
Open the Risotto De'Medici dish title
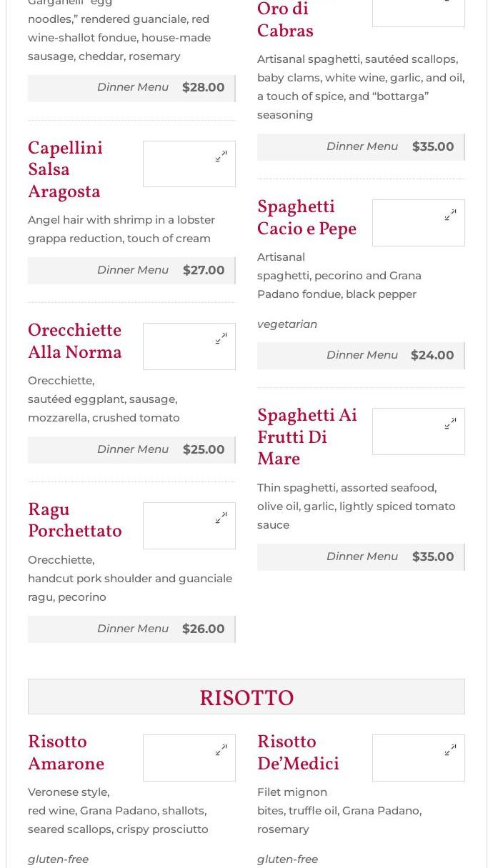click(298, 753)
